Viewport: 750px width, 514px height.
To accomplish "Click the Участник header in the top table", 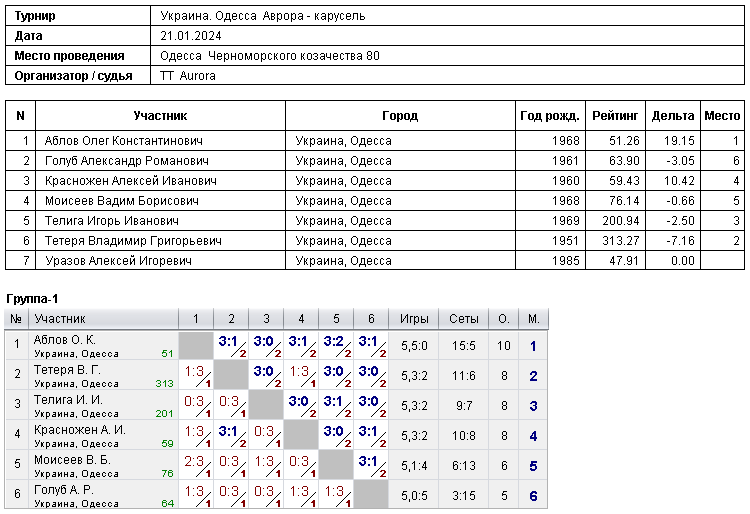I will [x=160, y=116].
